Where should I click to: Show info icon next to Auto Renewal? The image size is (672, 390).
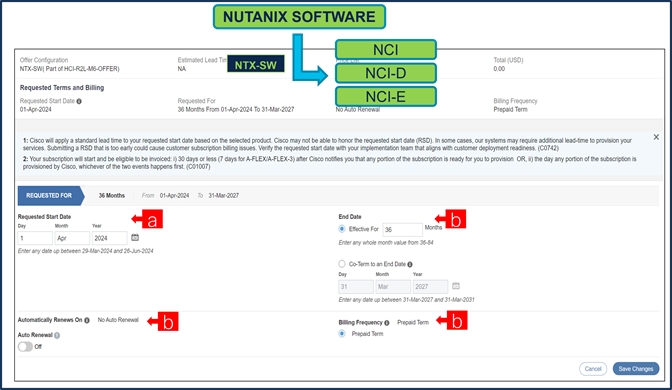(x=57, y=335)
